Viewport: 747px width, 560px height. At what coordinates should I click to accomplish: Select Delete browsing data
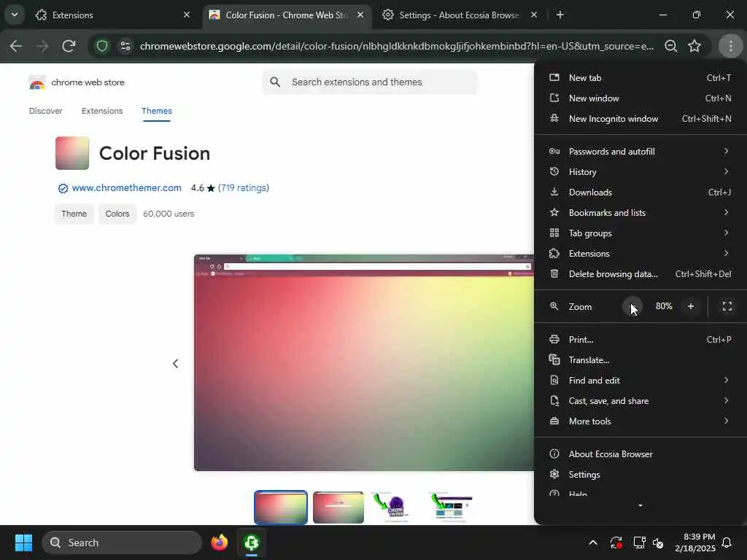click(640, 274)
